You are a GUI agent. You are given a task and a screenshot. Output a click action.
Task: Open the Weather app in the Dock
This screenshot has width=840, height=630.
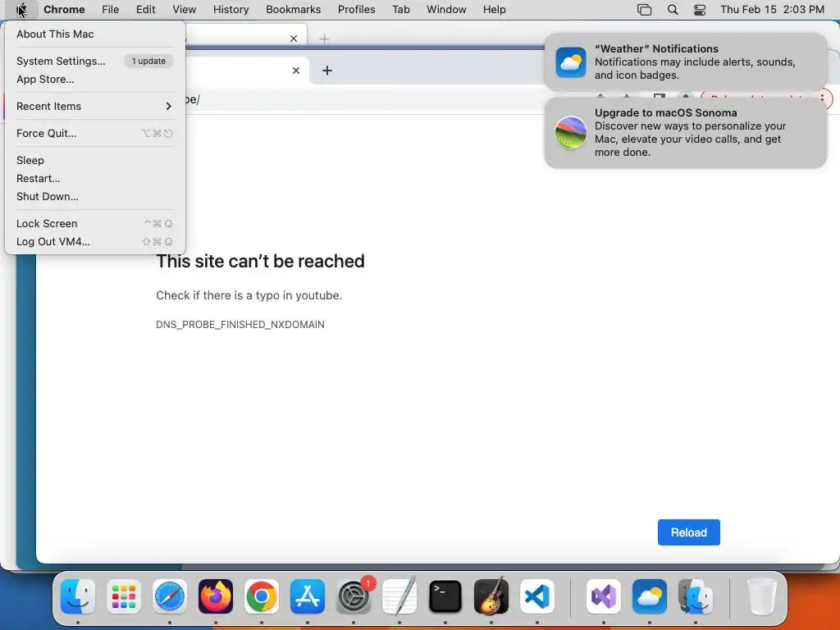click(650, 596)
